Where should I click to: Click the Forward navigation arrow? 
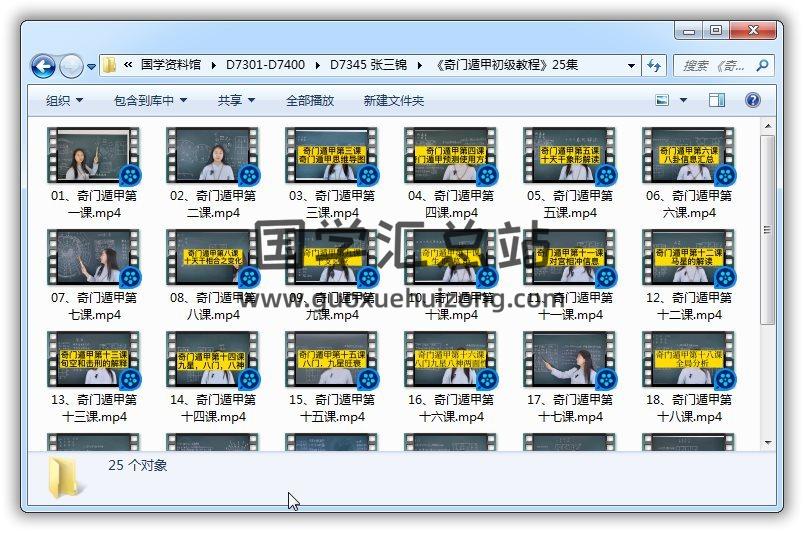(x=71, y=67)
